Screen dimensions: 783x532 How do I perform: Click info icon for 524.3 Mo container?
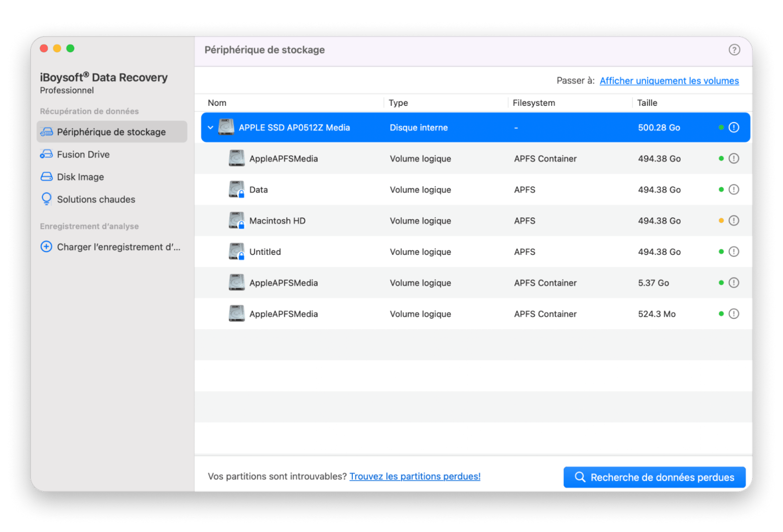(734, 314)
